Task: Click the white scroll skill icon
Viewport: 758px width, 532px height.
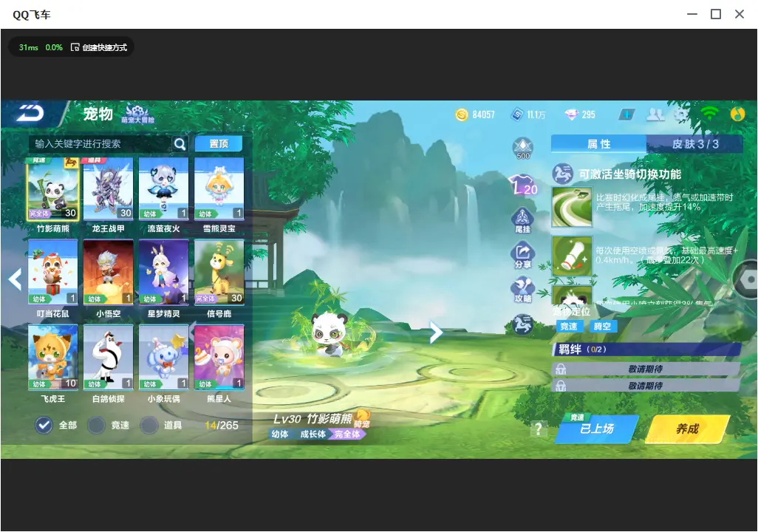Action: tap(572, 256)
